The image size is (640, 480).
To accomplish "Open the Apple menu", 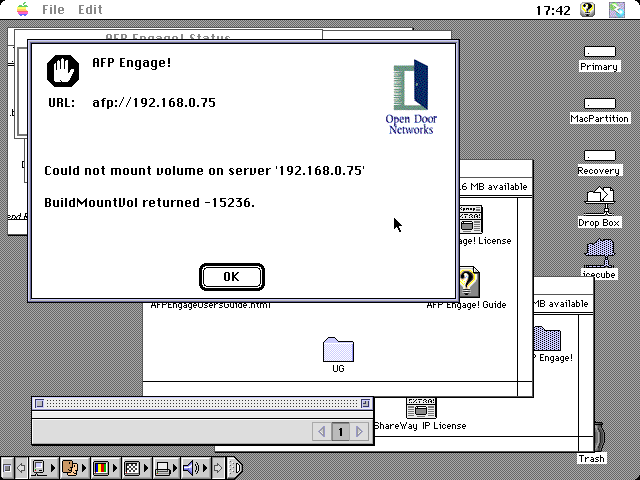I will click(x=23, y=9).
